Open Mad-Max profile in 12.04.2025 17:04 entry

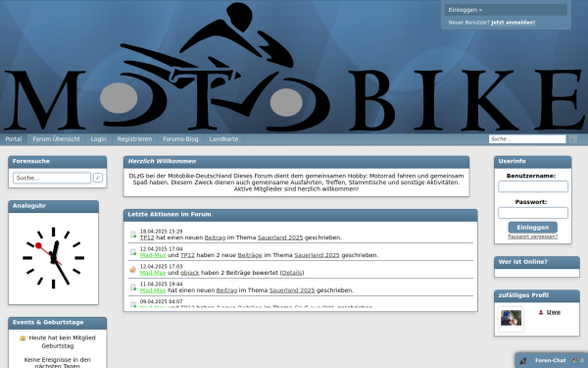(x=153, y=255)
